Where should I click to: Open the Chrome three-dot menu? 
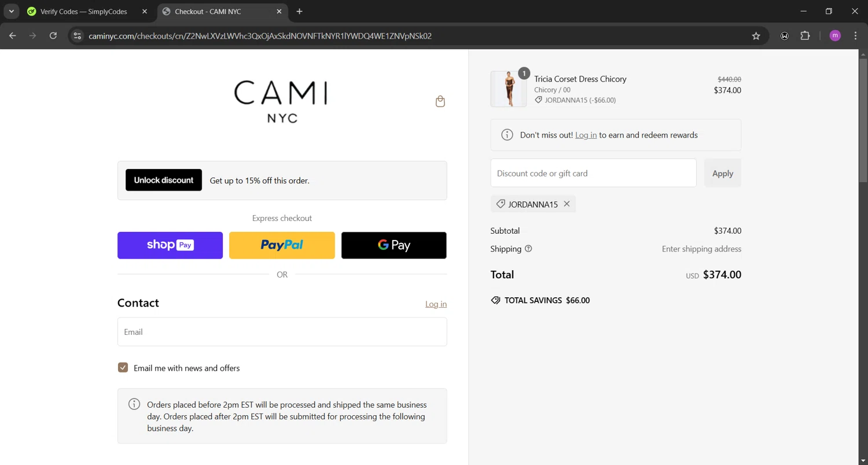(x=856, y=36)
